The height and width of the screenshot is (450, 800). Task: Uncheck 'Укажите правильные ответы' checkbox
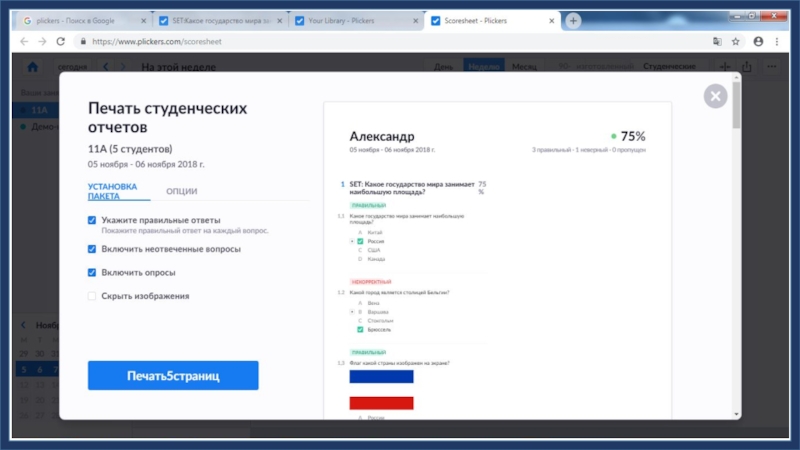click(92, 220)
